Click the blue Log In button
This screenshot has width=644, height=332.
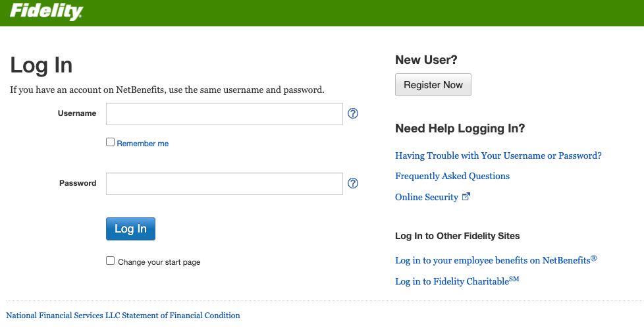click(130, 229)
